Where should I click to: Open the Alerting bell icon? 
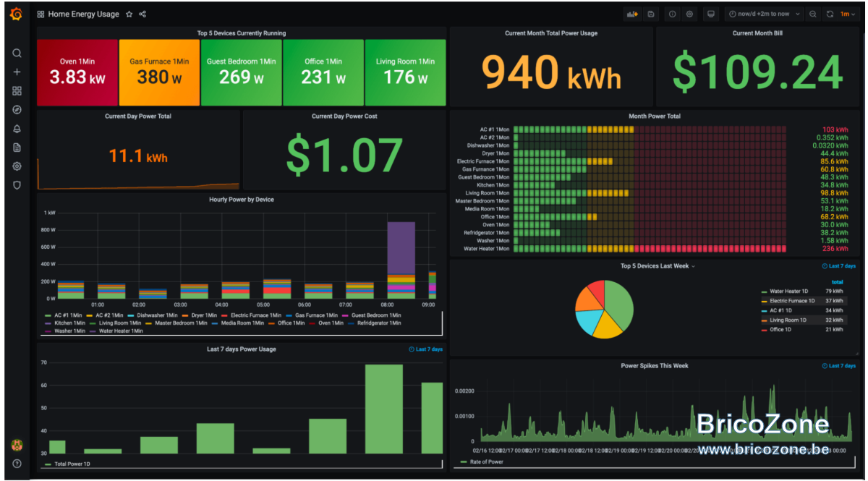(17, 129)
